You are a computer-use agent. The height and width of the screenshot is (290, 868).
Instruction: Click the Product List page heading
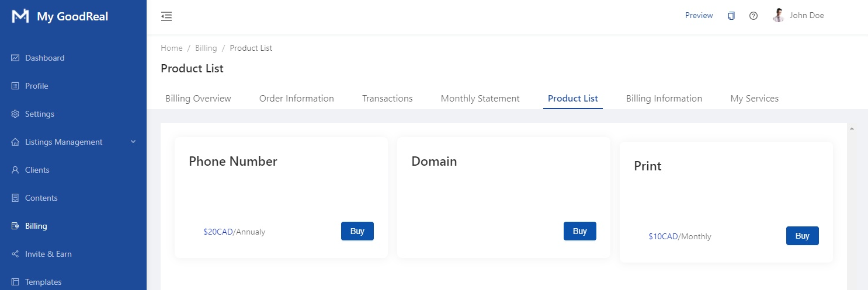coord(192,68)
